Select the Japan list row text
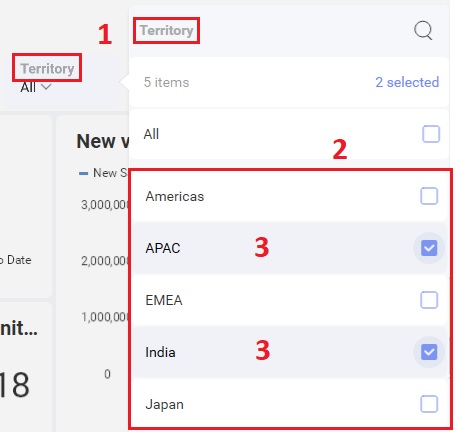The image size is (458, 435). [164, 404]
